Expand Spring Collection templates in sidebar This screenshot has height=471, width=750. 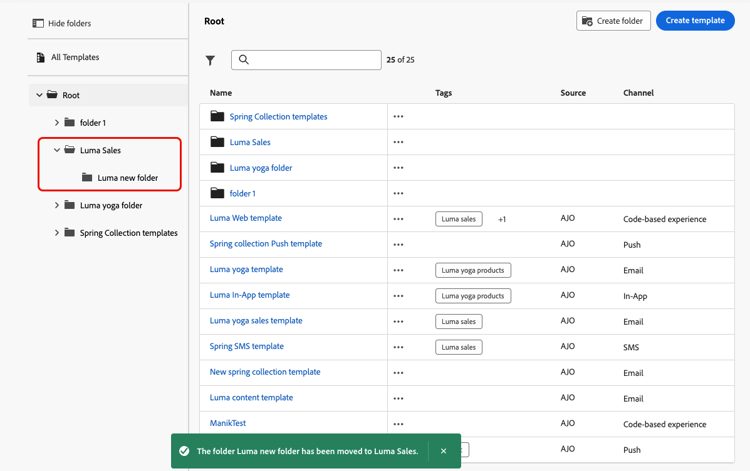[57, 233]
